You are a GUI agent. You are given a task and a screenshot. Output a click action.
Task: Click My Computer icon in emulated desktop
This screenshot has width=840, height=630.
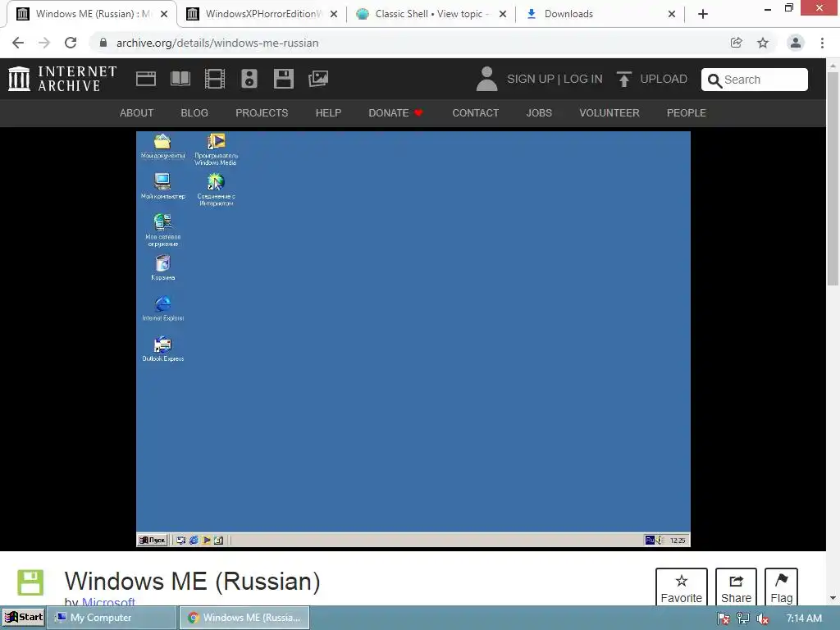(x=163, y=186)
